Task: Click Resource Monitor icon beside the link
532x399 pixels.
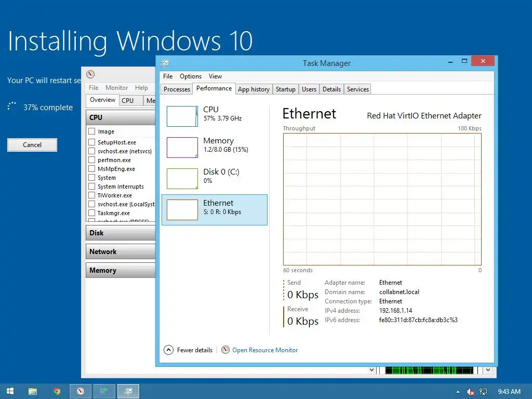Action: pos(225,350)
